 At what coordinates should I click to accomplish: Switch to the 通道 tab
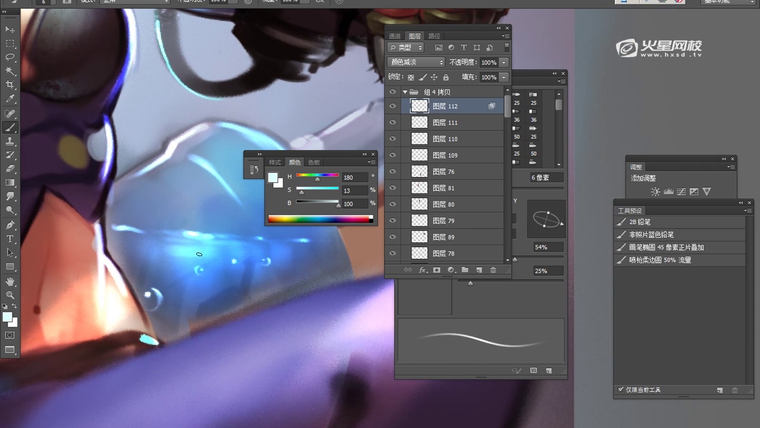pyautogui.click(x=395, y=36)
